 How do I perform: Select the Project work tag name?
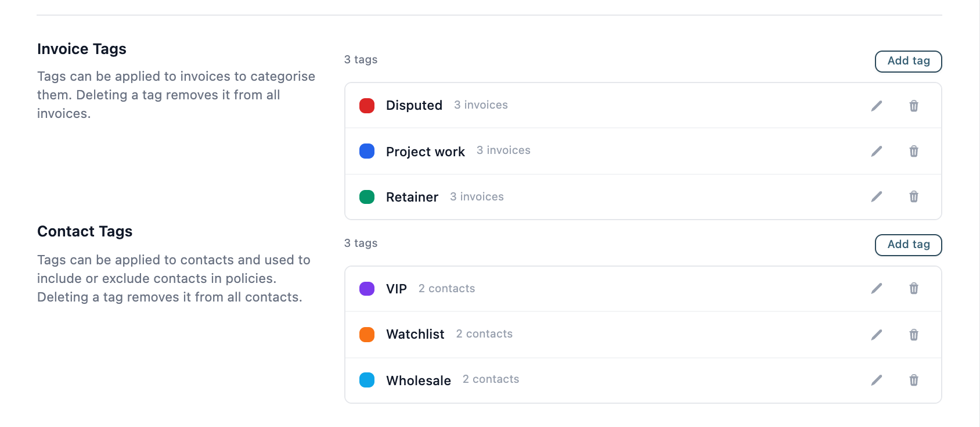click(x=426, y=152)
